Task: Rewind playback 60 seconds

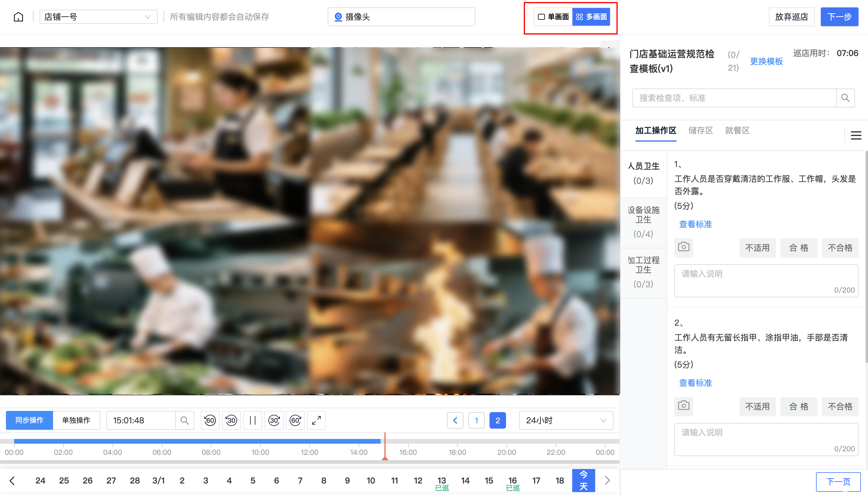Action: coord(210,421)
